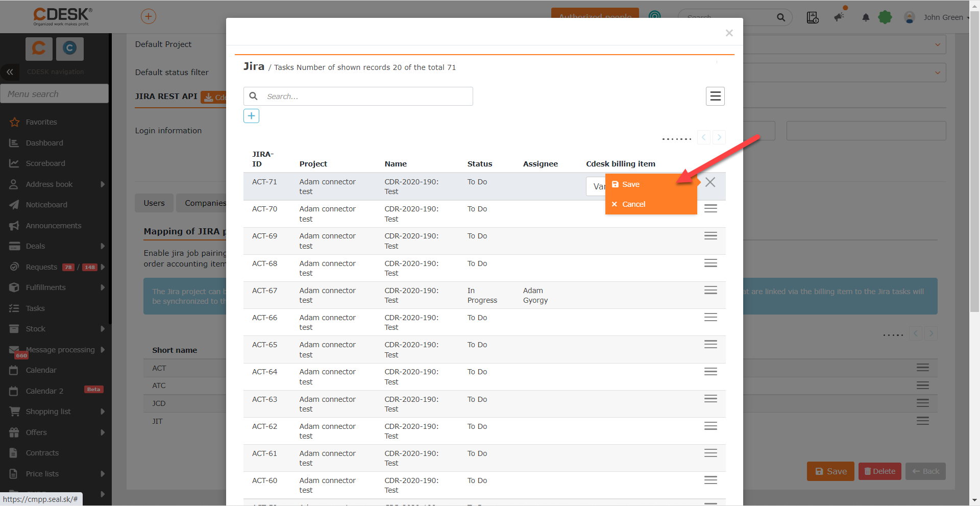Go to next page of Jira tasks
The width and height of the screenshot is (980, 506).
click(x=719, y=137)
